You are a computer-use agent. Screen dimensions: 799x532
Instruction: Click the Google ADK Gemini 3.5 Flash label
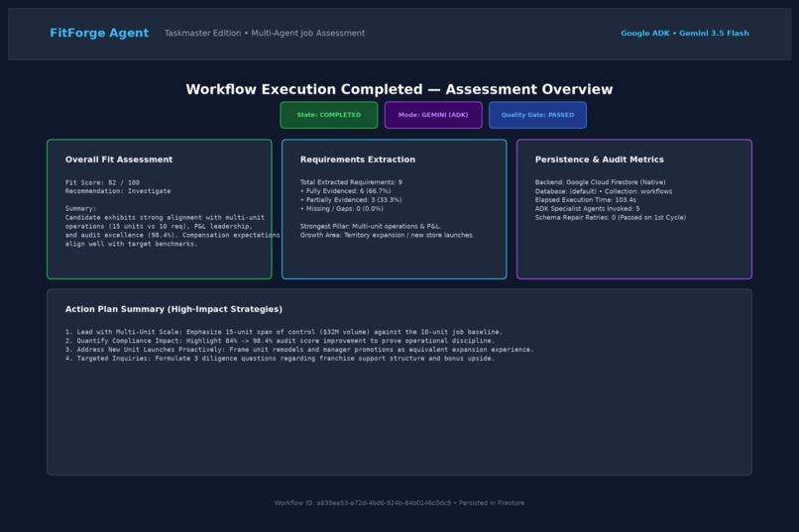click(x=685, y=33)
